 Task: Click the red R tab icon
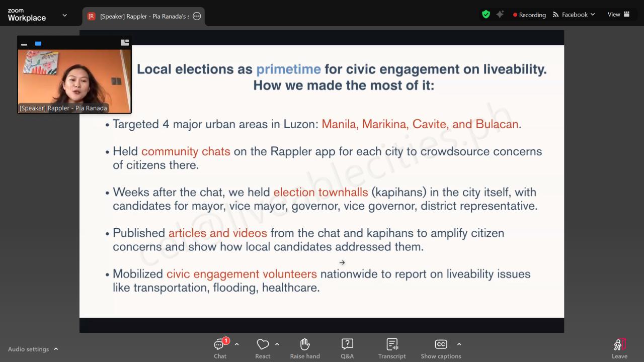pyautogui.click(x=92, y=16)
